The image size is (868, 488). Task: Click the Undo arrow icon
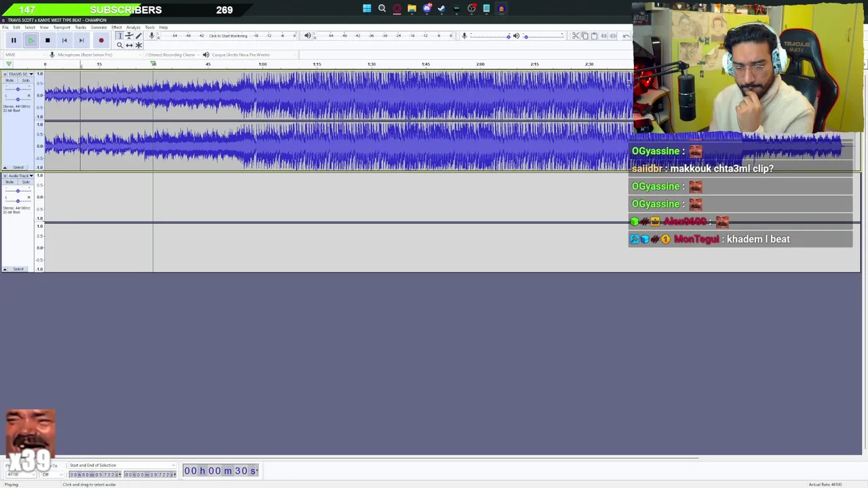click(627, 35)
